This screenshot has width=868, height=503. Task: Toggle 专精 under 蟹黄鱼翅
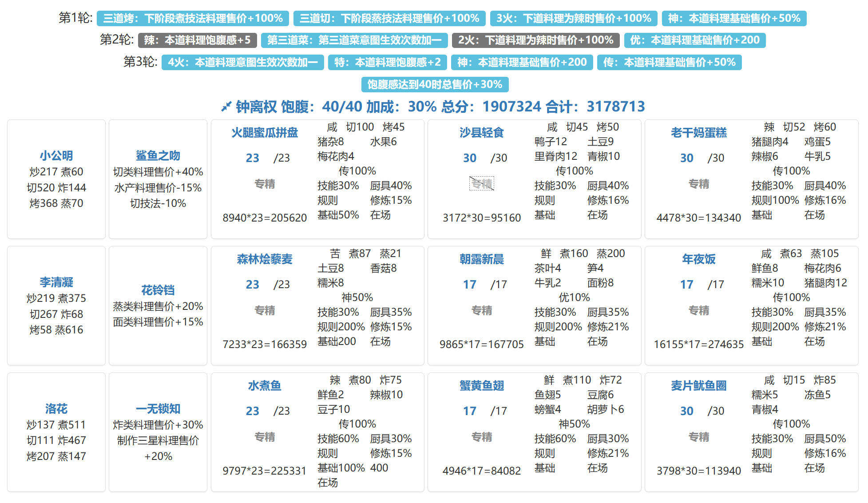coord(481,437)
